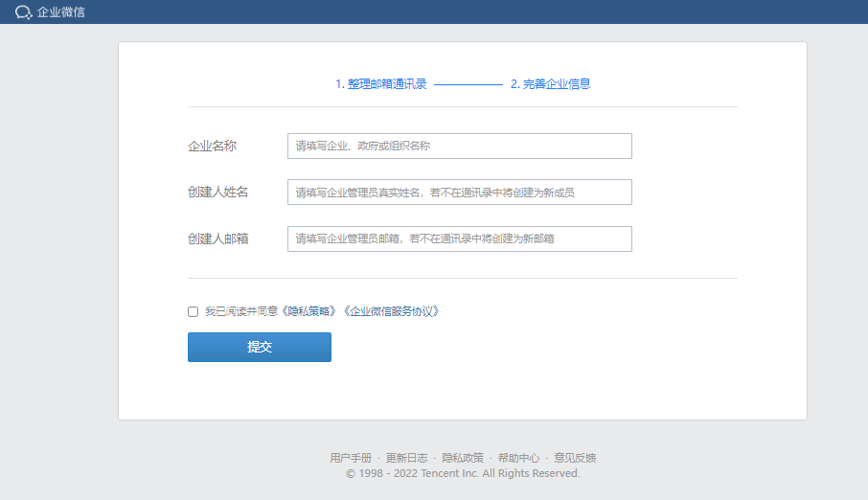Click the 创建人邮箱 field label
This screenshot has height=500, width=868.
[x=217, y=239]
